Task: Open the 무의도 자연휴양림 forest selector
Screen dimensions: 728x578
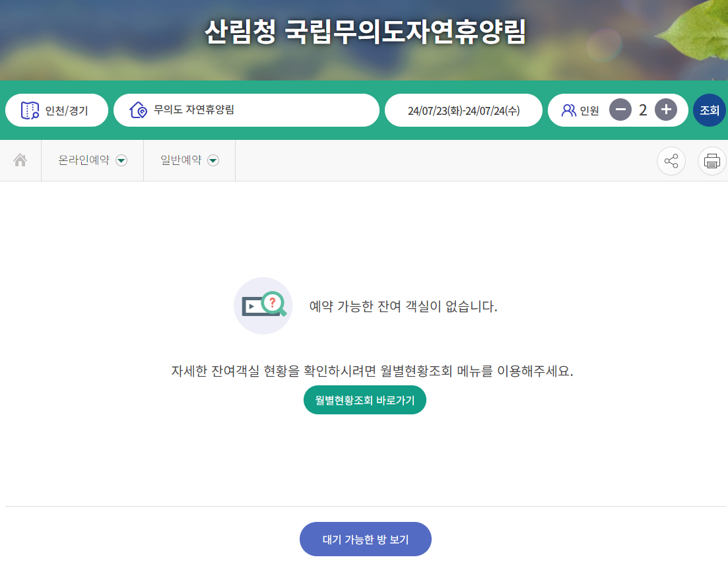Action: (x=247, y=110)
